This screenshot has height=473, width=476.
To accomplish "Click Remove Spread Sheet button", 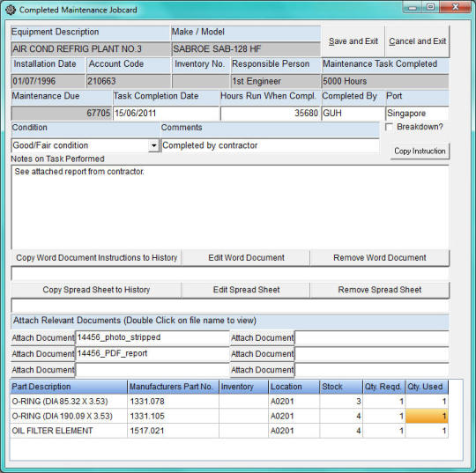I will 379,290.
